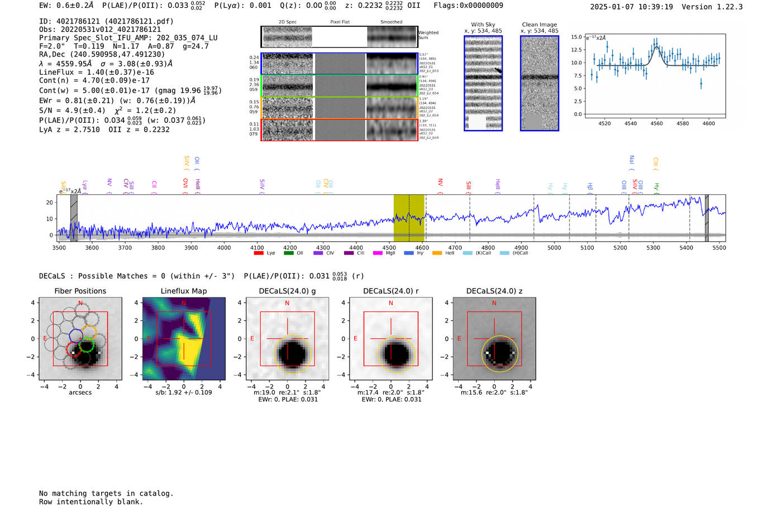
Task: Open the DECaLS(24.0) g cutout
Action: pos(287,339)
